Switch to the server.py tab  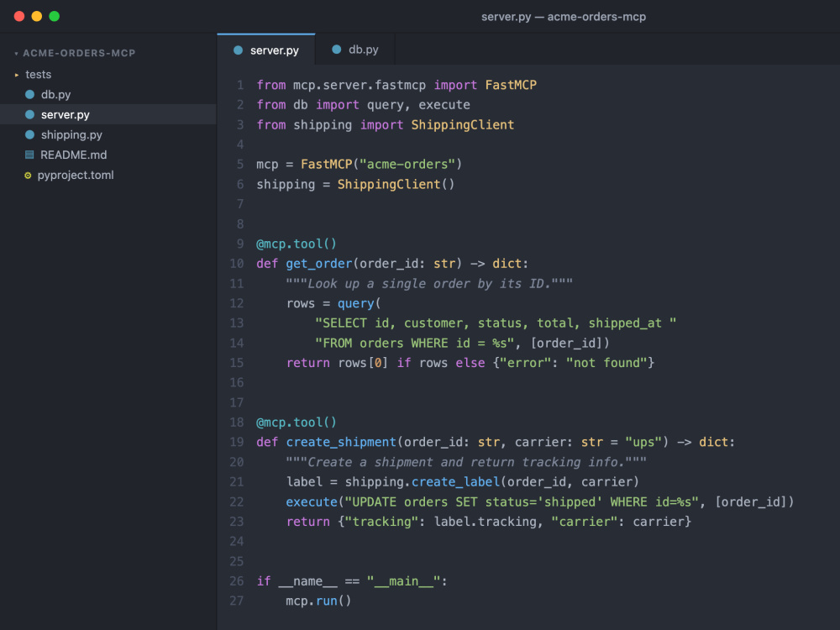tap(266, 50)
